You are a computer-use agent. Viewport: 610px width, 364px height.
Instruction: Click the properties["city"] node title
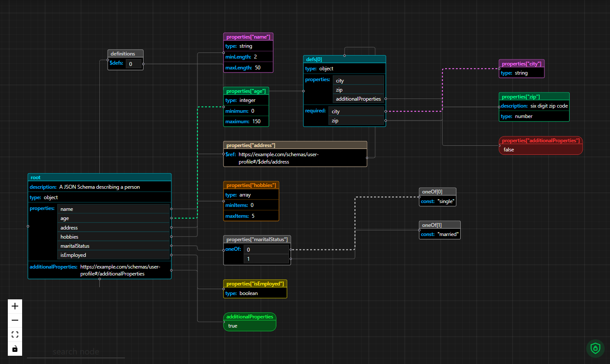[x=521, y=64]
